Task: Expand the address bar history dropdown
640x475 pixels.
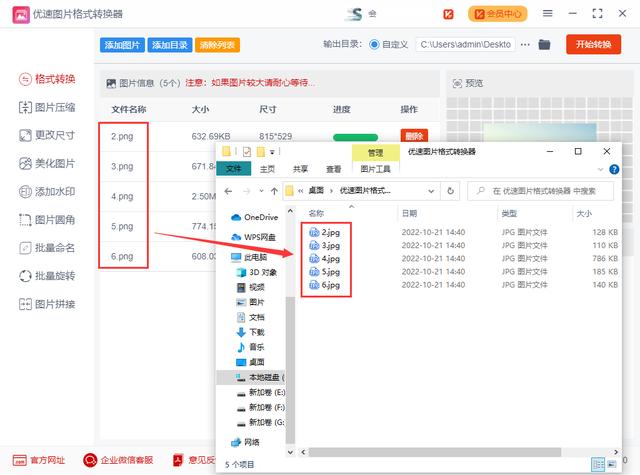Action: [431, 191]
